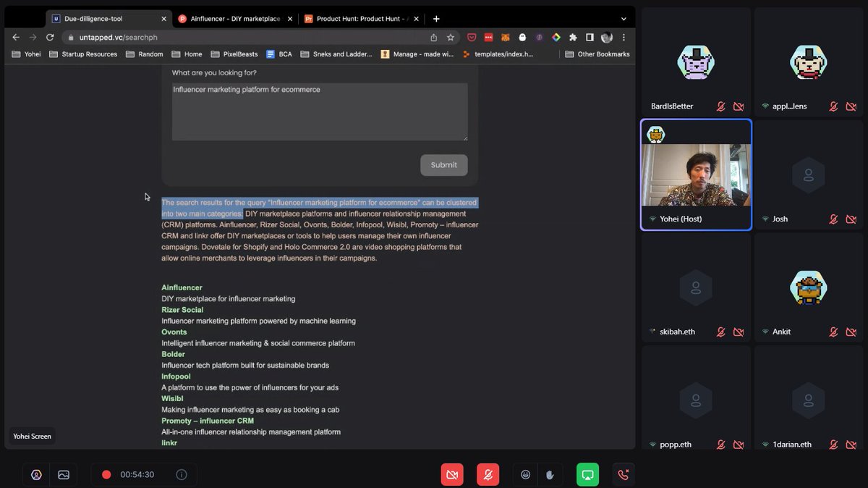Click the What are you looking for textbox

coord(320,112)
